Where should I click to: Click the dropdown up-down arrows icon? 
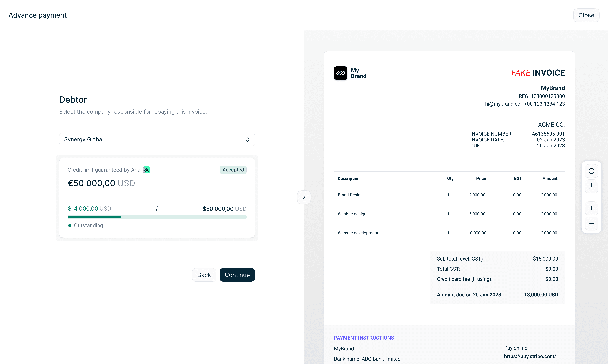click(x=247, y=139)
